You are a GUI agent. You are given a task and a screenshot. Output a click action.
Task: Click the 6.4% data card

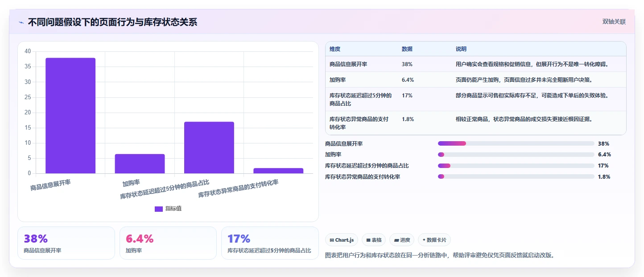pos(168,243)
